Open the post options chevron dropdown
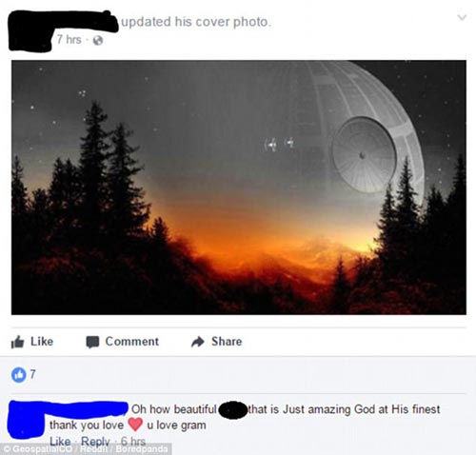The image size is (476, 455). (462, 17)
